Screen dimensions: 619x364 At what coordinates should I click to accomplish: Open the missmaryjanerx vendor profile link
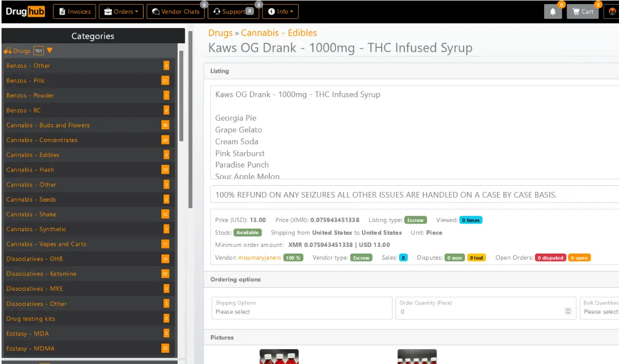(x=259, y=258)
